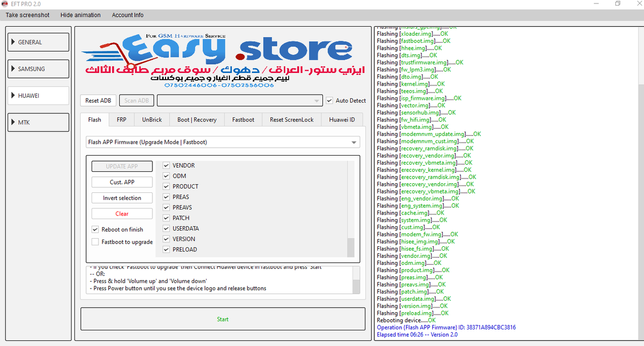
Task: Click the green Start button
Action: click(223, 319)
